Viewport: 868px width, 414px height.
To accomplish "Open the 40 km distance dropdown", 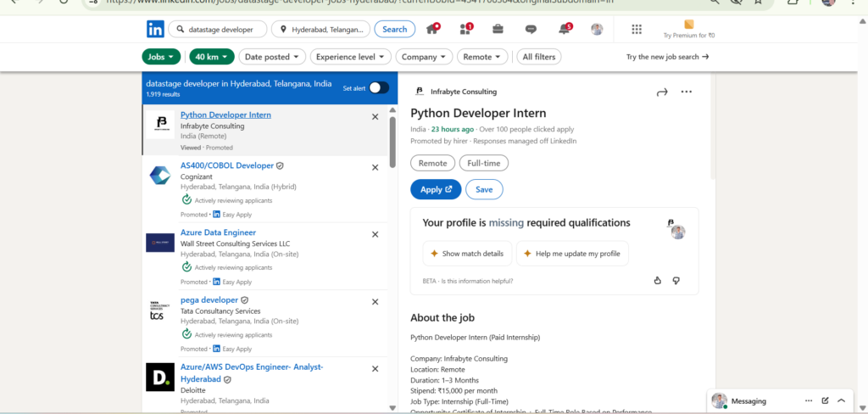I will [x=212, y=57].
